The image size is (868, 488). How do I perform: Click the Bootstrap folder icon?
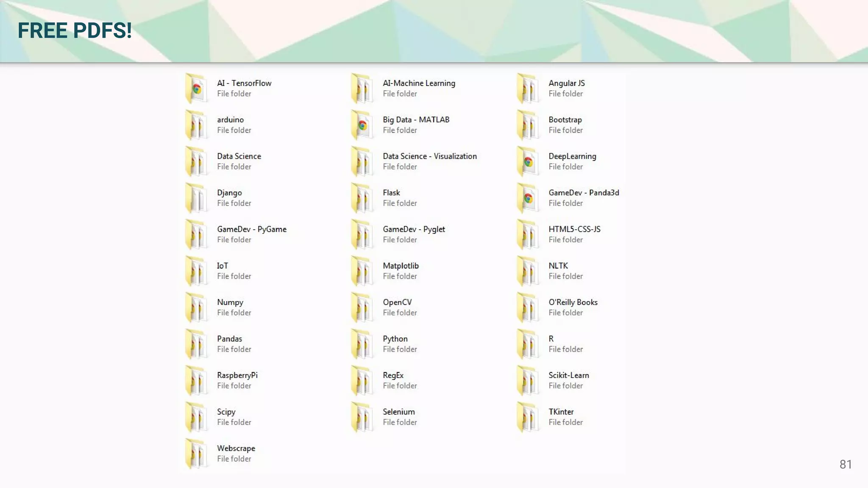pos(528,125)
